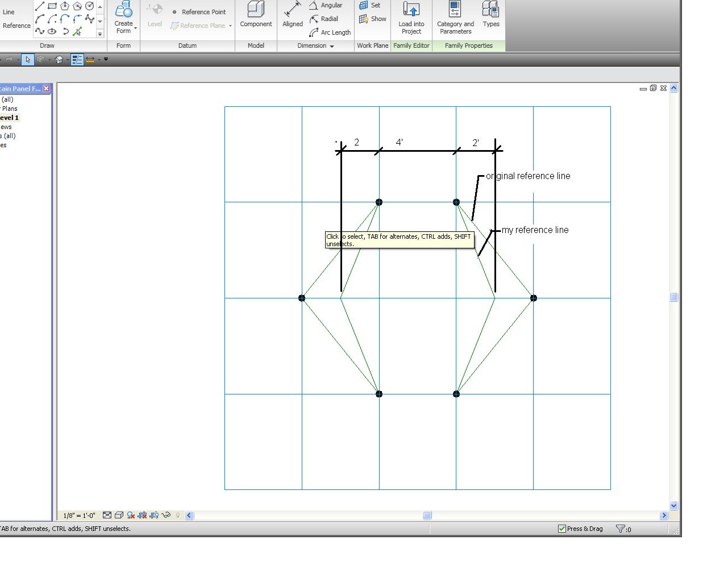Open the Create Form dropdown arrow
The height and width of the screenshot is (569, 728).
tap(135, 28)
